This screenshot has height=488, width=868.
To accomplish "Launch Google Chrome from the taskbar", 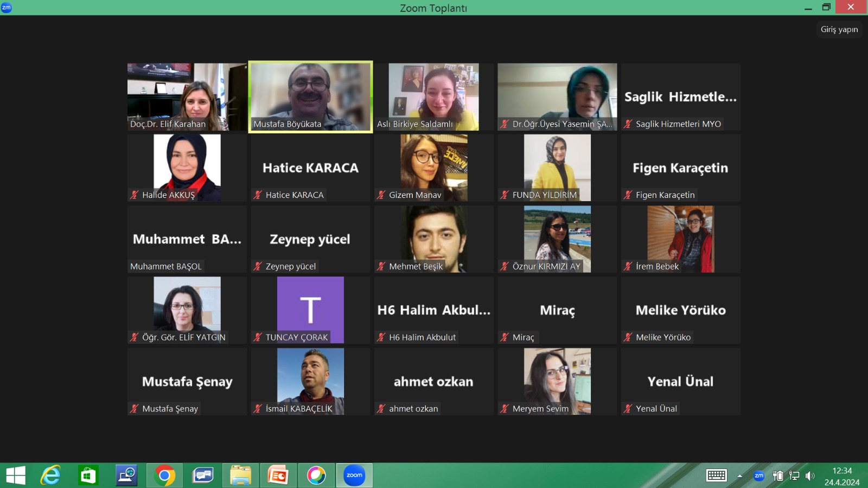I will pyautogui.click(x=164, y=476).
